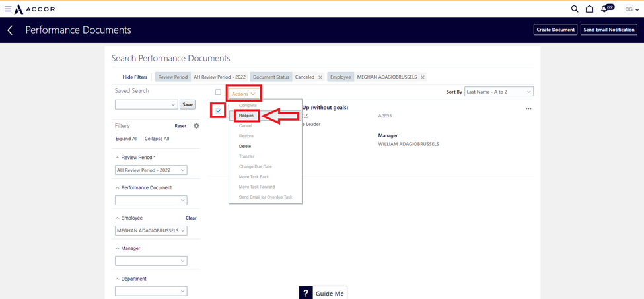Open notifications bell with 222 badge

point(607,8)
